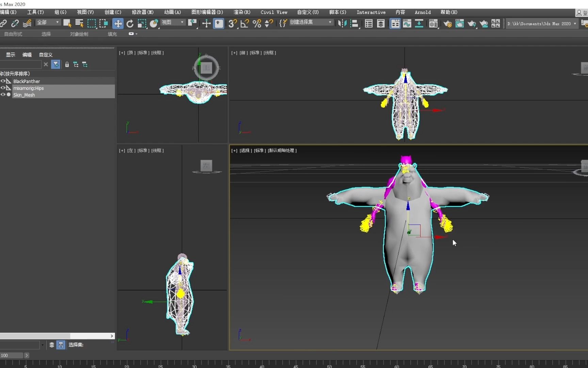The image size is (588, 368).
Task: Toggle visibility of the BlackPanther object
Action: [x=3, y=81]
